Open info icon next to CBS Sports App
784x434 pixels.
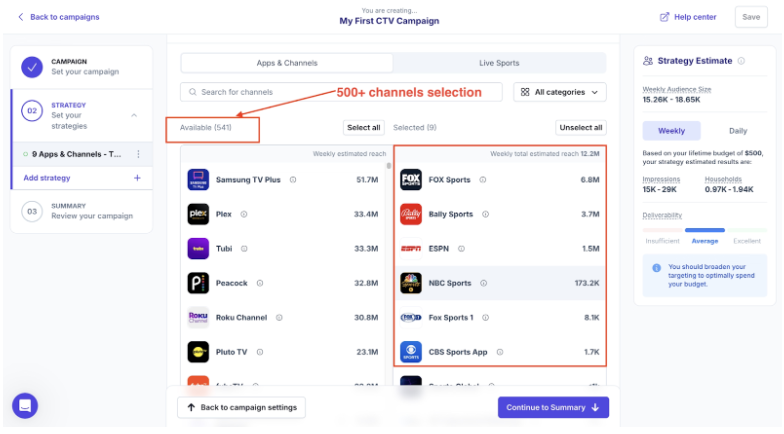500,352
